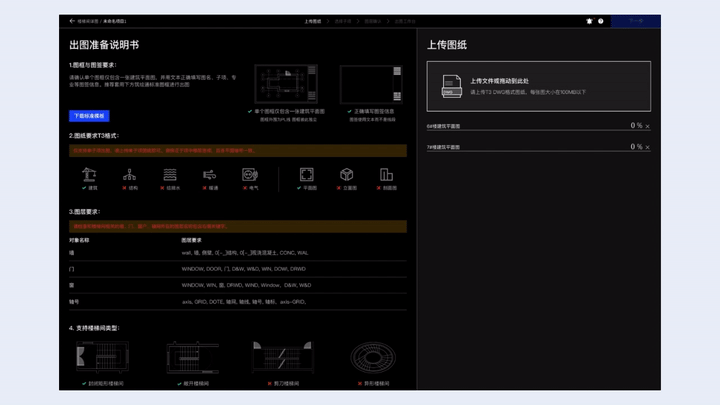The height and width of the screenshot is (405, 720).
Task: Click the 'WINDOW, DOOR' door layer row
Action: pyautogui.click(x=238, y=269)
